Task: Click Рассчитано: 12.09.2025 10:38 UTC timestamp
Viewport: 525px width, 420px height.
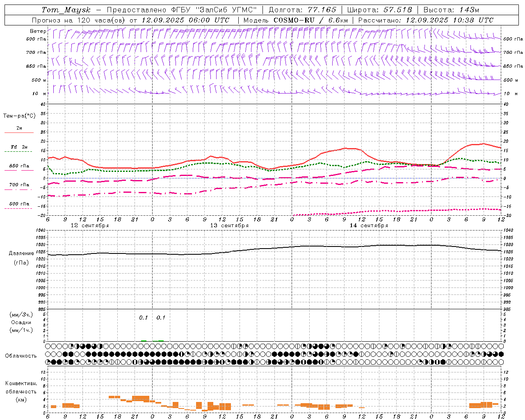Action: point(426,20)
